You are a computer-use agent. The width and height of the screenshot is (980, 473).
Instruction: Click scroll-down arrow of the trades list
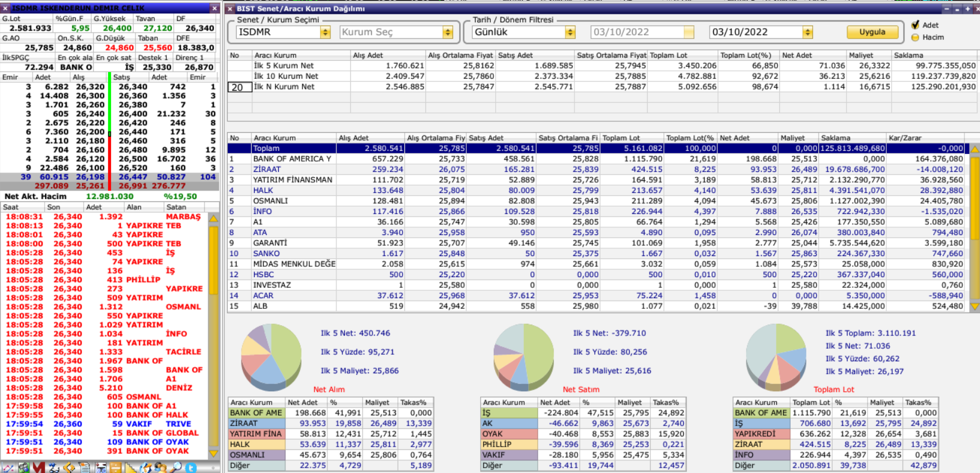click(x=213, y=453)
